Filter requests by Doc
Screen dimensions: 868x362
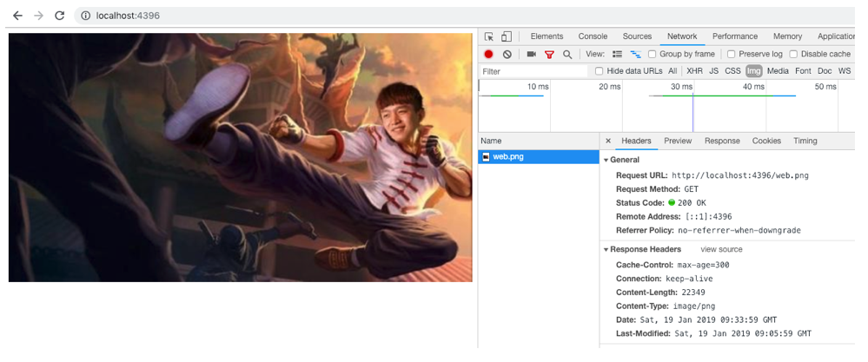(825, 70)
